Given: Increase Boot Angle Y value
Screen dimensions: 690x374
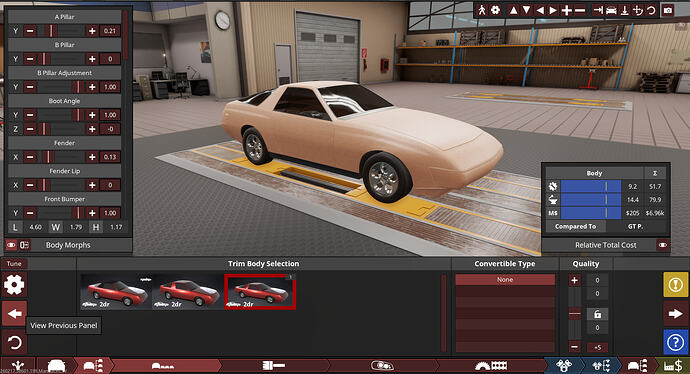Looking at the screenshot, I should coord(92,115).
